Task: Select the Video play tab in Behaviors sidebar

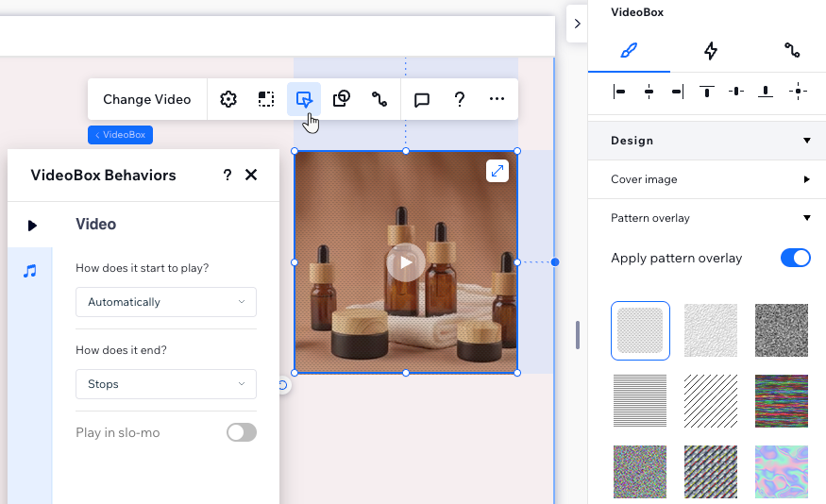Action: click(x=31, y=226)
